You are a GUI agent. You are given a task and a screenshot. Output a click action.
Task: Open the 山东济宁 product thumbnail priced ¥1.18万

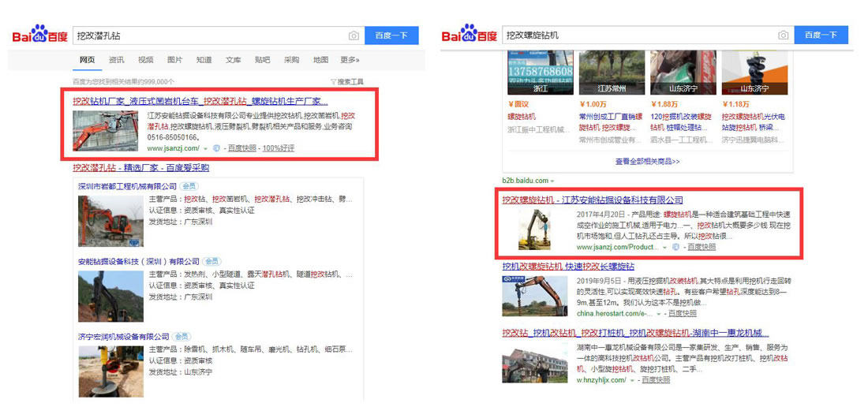(x=754, y=70)
